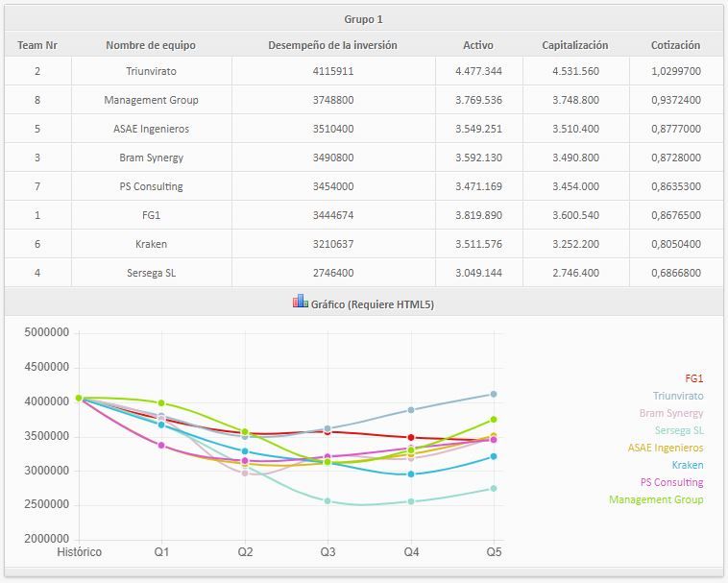The width and height of the screenshot is (728, 583).
Task: Toggle PS Consulting legend entry
Action: click(x=672, y=482)
